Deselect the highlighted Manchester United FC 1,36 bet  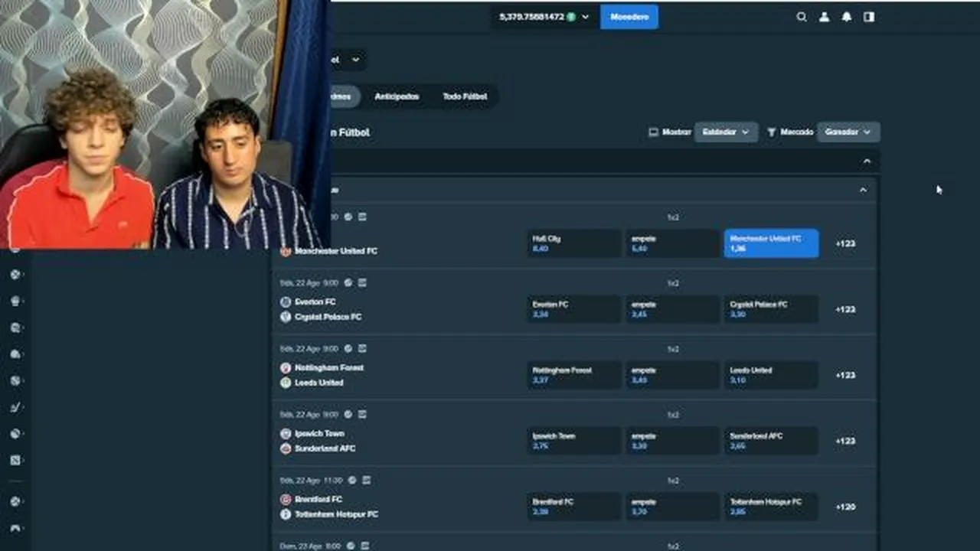[x=771, y=243]
